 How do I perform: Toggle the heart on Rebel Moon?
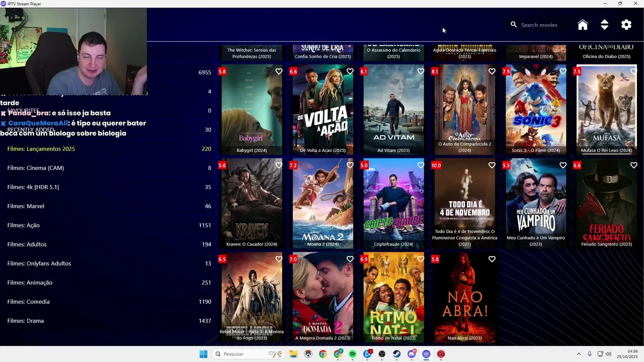pyautogui.click(x=279, y=259)
